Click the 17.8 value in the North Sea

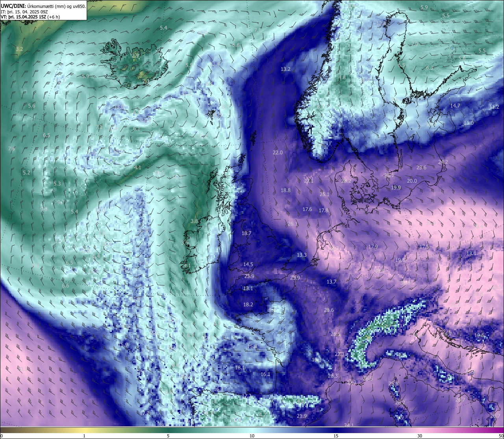pos(323,210)
